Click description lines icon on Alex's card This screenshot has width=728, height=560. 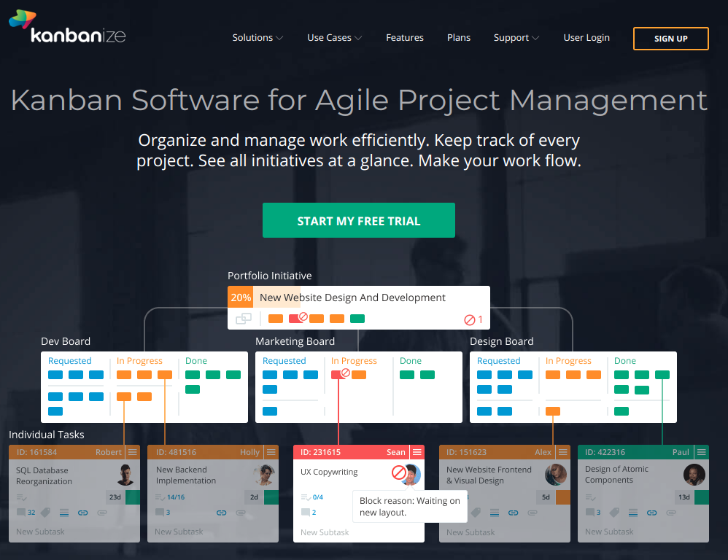[x=495, y=513]
